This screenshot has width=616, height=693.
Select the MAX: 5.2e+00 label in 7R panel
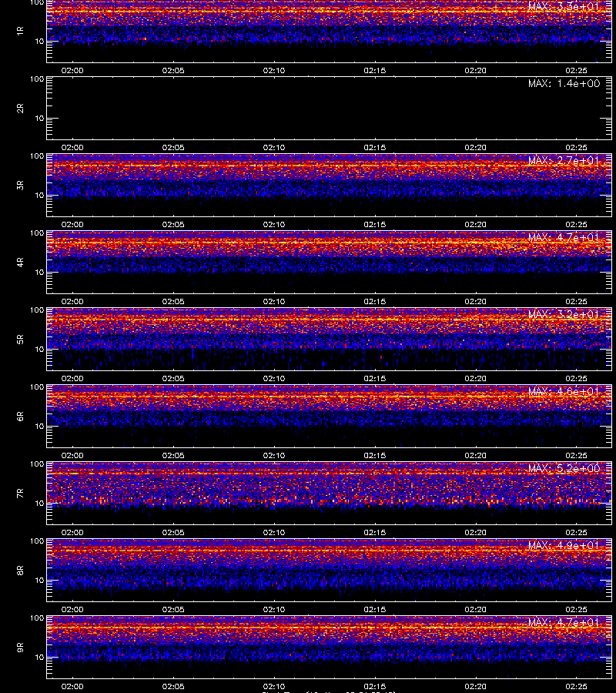[x=564, y=468]
